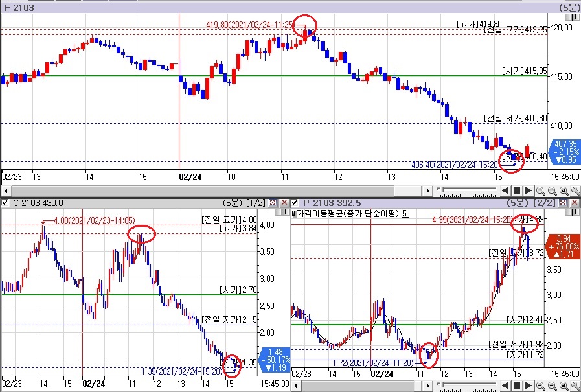This screenshot has width=581, height=392.
Task: Click the bold "02/24" date on F 2103 axis
Action: 190,177
